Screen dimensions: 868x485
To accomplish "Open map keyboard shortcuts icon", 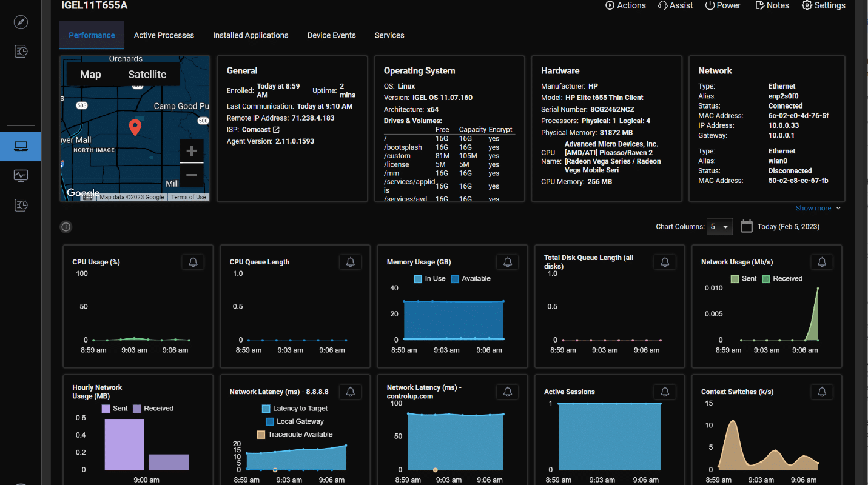I will [88, 196].
